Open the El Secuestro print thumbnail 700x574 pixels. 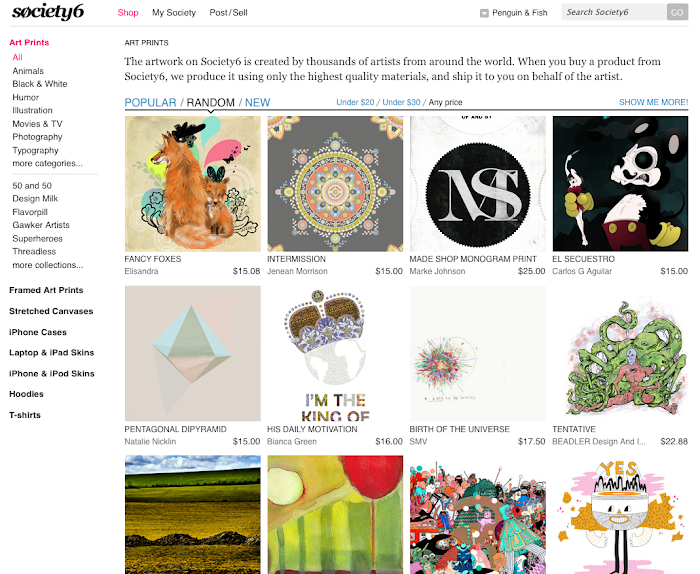point(620,183)
